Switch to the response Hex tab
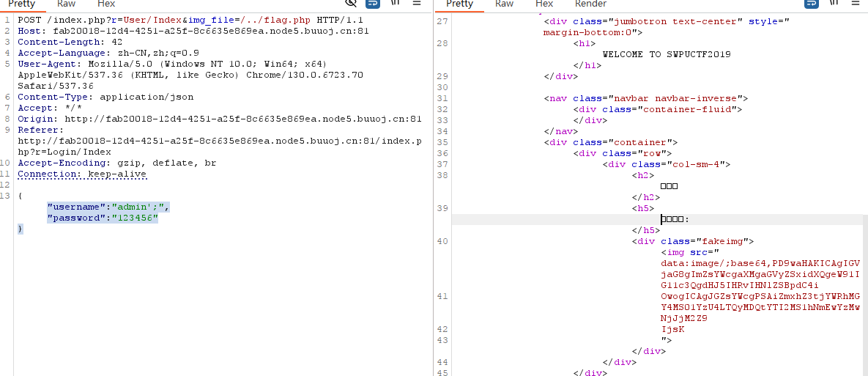The height and width of the screenshot is (376, 868). click(x=544, y=4)
